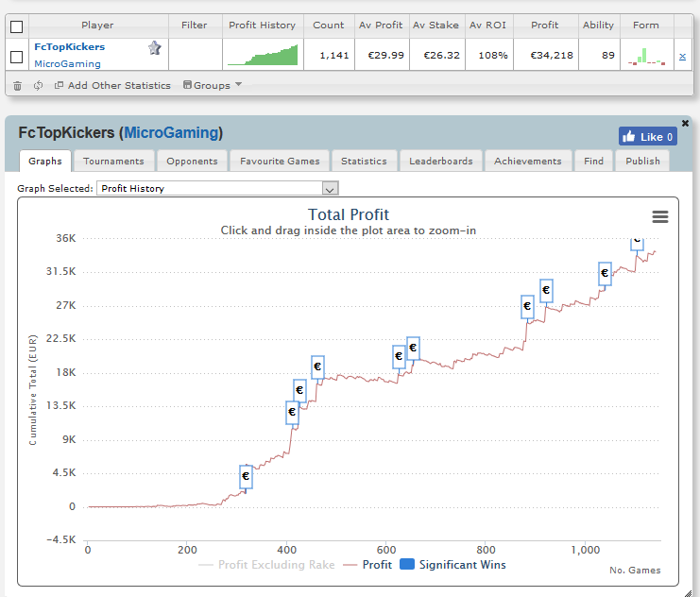The height and width of the screenshot is (597, 700).
Task: Click the Facebook Like thumbs-up button
Action: (647, 137)
